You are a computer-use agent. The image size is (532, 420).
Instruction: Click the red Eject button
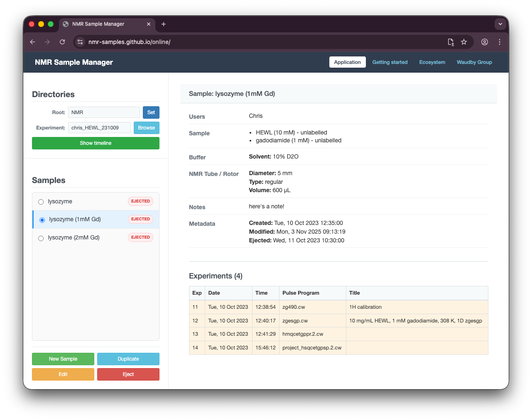click(x=128, y=374)
